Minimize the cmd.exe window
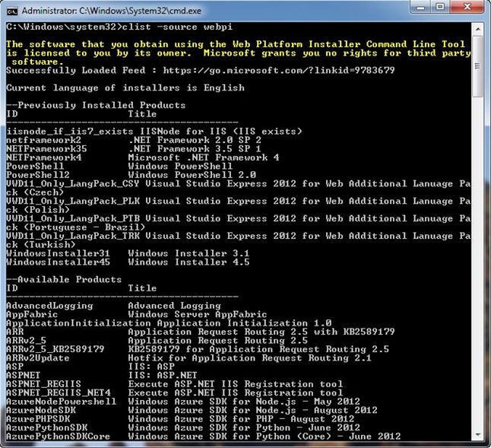Image resolution: width=491 pixels, height=448 pixels. pyautogui.click(x=420, y=7)
